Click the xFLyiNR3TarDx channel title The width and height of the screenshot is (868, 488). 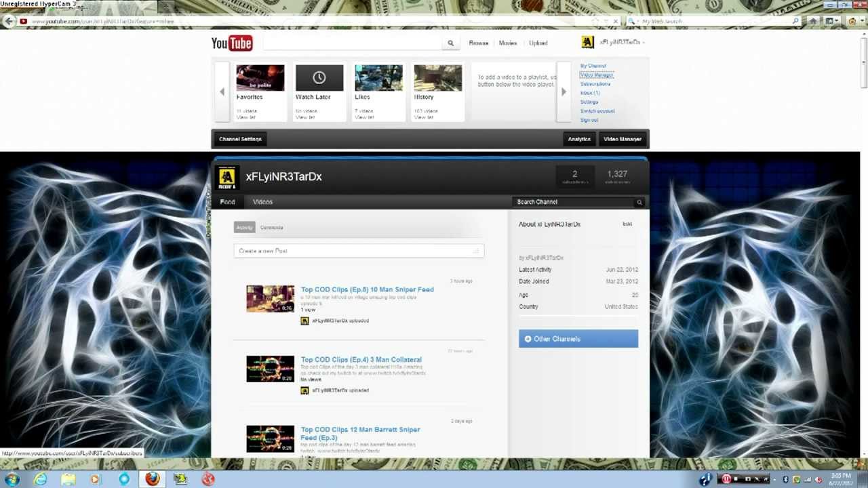(283, 176)
